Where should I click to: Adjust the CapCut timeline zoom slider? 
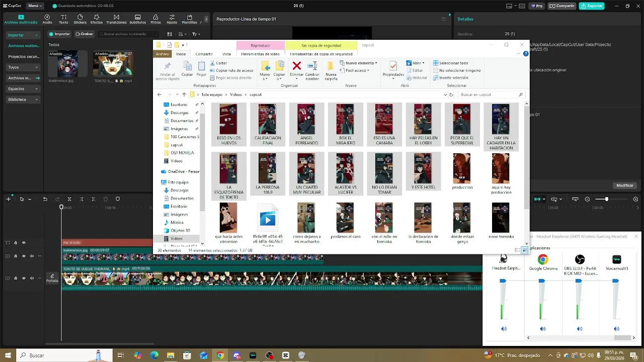(x=606, y=199)
